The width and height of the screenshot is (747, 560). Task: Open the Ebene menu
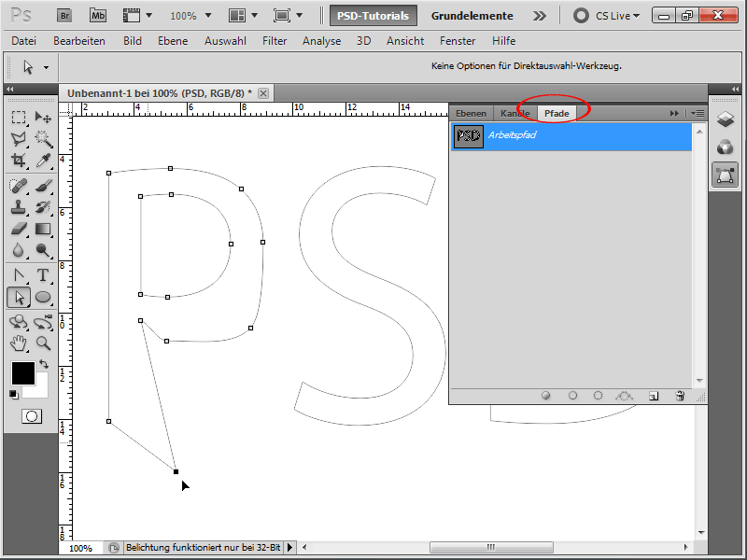[173, 41]
